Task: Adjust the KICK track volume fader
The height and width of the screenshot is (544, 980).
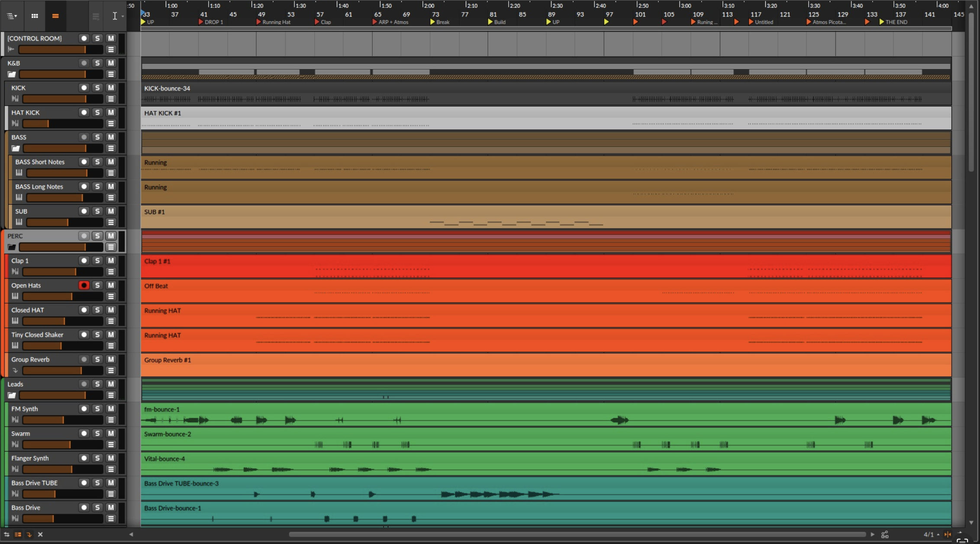Action: tap(62, 99)
